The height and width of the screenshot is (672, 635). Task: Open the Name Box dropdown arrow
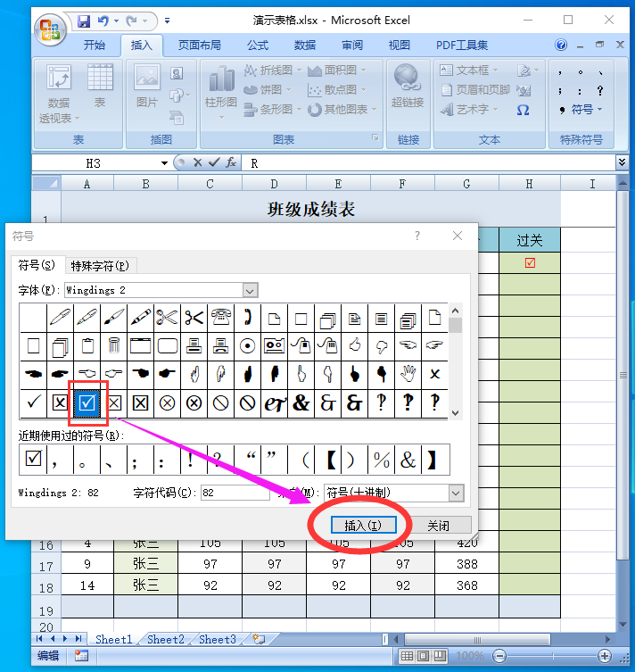(x=164, y=163)
